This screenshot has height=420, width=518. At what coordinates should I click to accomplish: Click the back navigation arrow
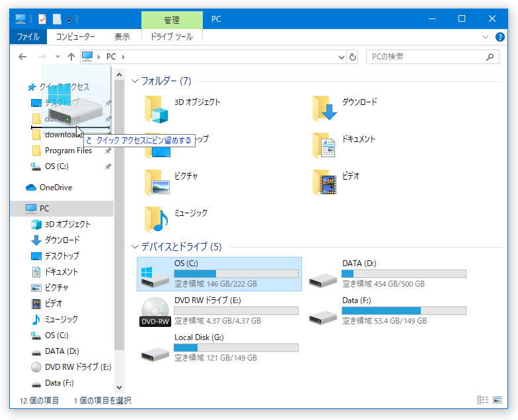pos(22,57)
